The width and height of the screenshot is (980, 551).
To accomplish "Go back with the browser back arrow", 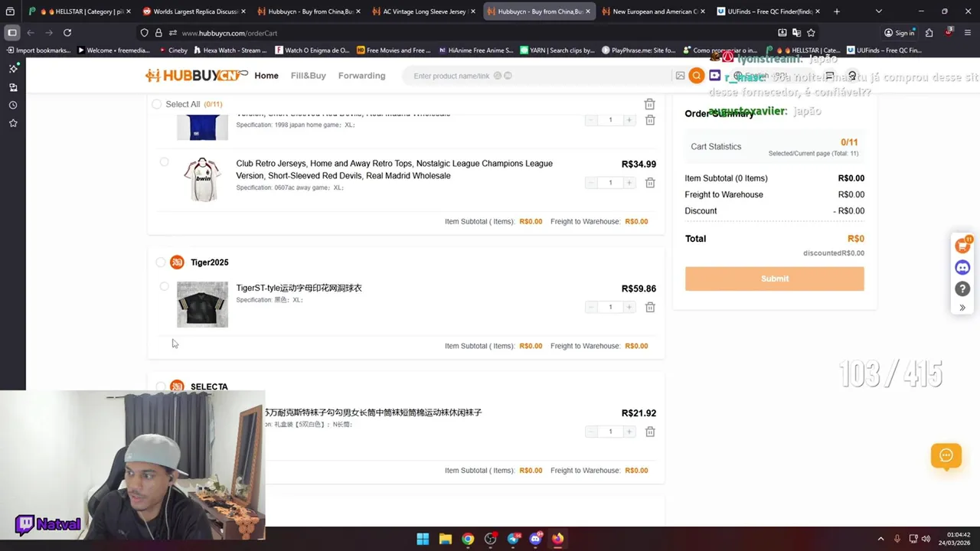I will tap(31, 33).
